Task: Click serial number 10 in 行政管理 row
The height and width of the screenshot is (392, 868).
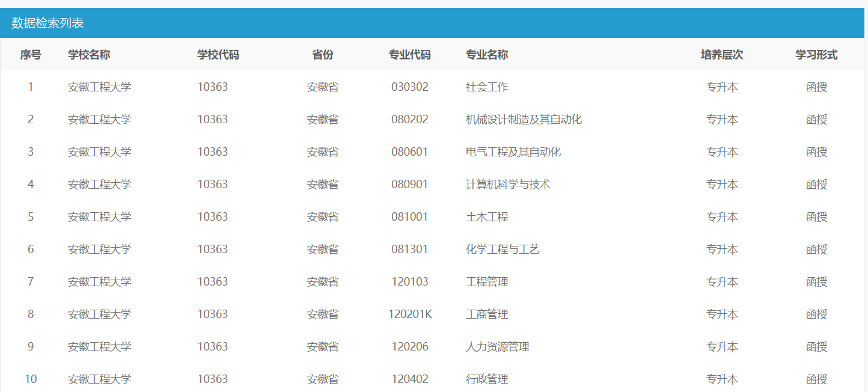Action: (x=31, y=379)
